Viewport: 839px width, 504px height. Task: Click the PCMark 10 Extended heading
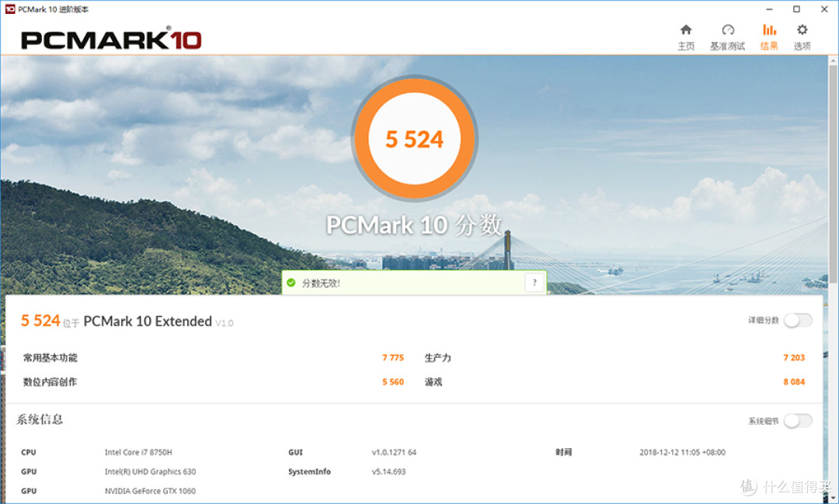(148, 321)
